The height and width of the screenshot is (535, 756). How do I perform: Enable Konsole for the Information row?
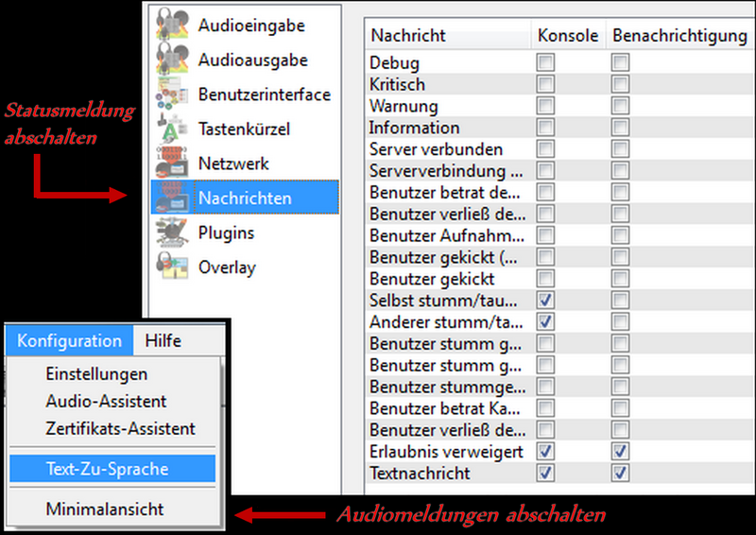pyautogui.click(x=545, y=128)
